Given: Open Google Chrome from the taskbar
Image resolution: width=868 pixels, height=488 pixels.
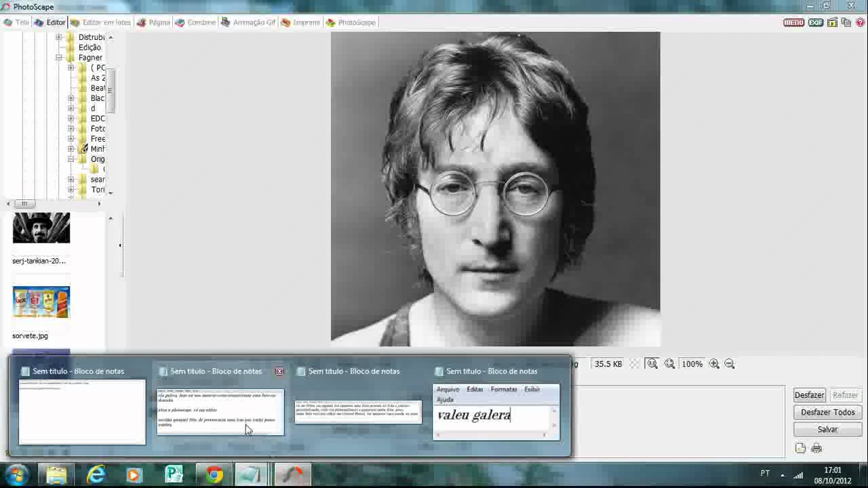Looking at the screenshot, I should (x=215, y=475).
